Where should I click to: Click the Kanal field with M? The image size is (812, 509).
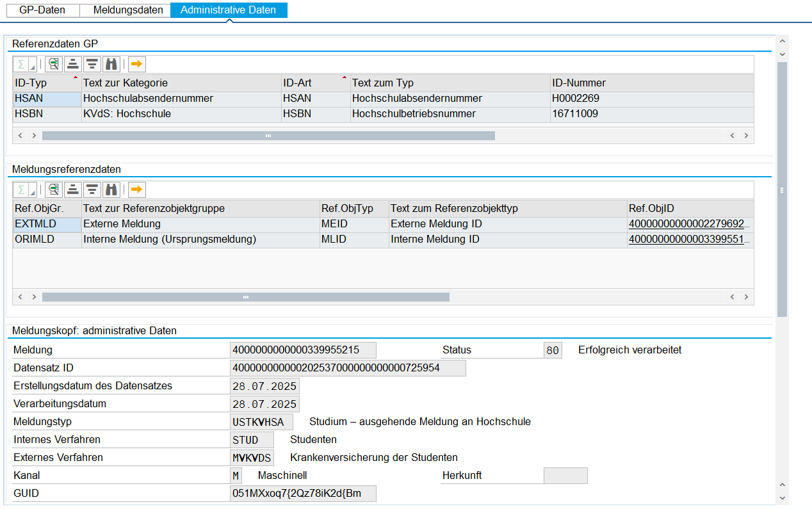pos(236,476)
